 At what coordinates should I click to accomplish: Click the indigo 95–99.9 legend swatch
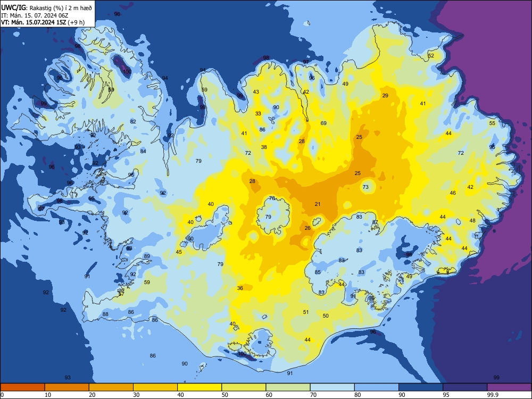(465, 387)
